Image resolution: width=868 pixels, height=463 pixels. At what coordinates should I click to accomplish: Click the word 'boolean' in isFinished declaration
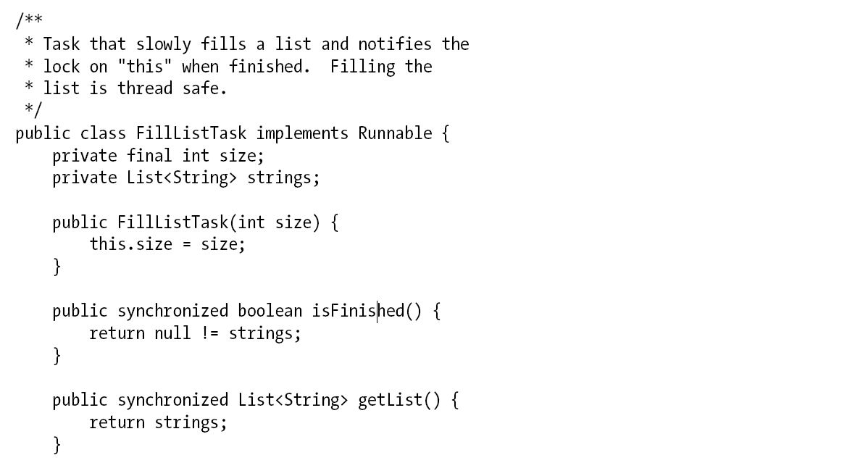(x=270, y=311)
